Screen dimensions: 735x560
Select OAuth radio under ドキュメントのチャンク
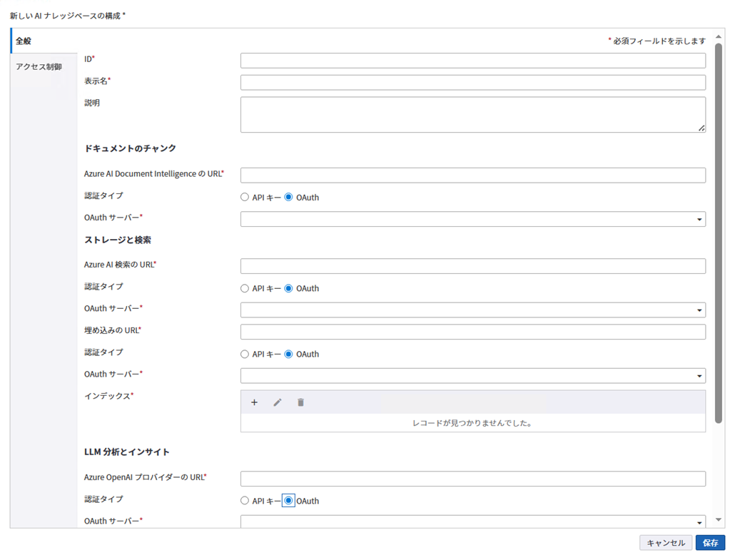288,196
